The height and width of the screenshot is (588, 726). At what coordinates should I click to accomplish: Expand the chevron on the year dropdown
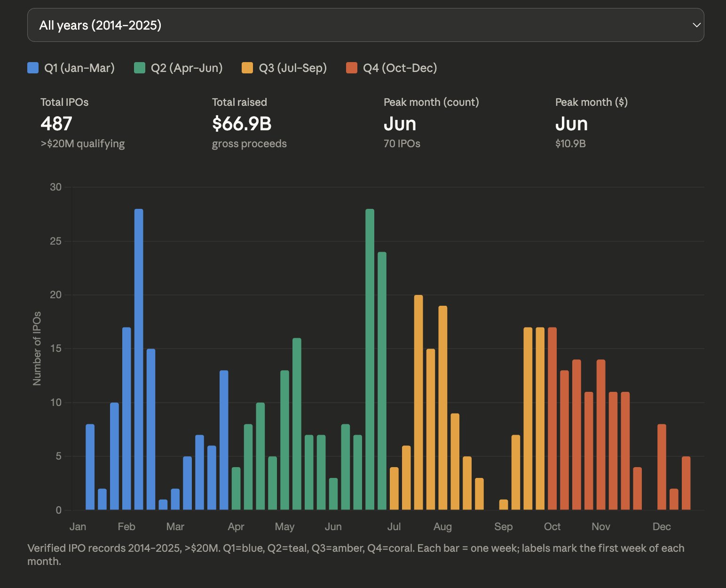(696, 24)
